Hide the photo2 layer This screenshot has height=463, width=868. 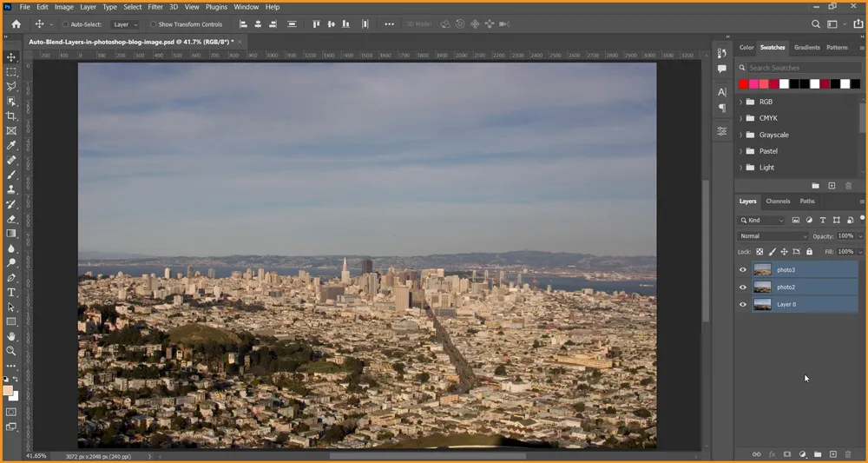(743, 287)
